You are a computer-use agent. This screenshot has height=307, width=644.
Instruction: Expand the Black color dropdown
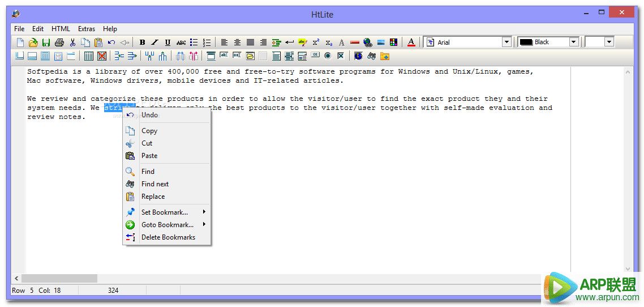[573, 42]
